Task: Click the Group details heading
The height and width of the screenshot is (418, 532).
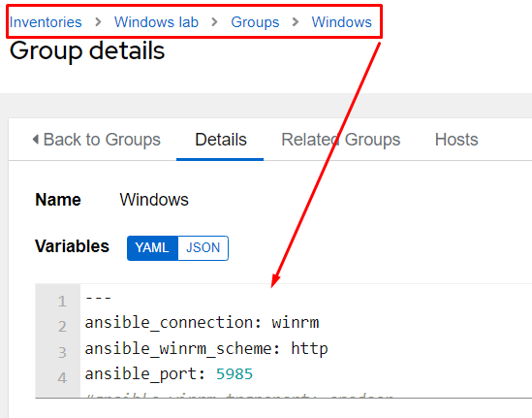Action: (x=87, y=51)
